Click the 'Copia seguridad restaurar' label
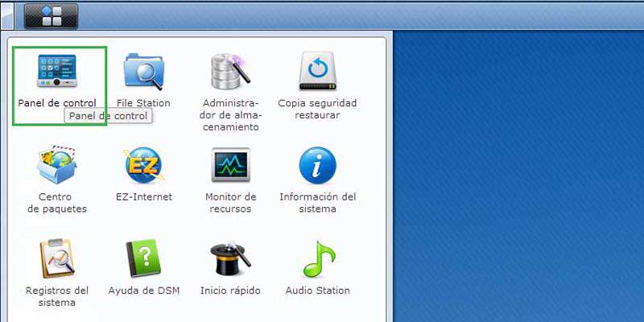Viewport: 644px width, 322px height. tap(317, 109)
